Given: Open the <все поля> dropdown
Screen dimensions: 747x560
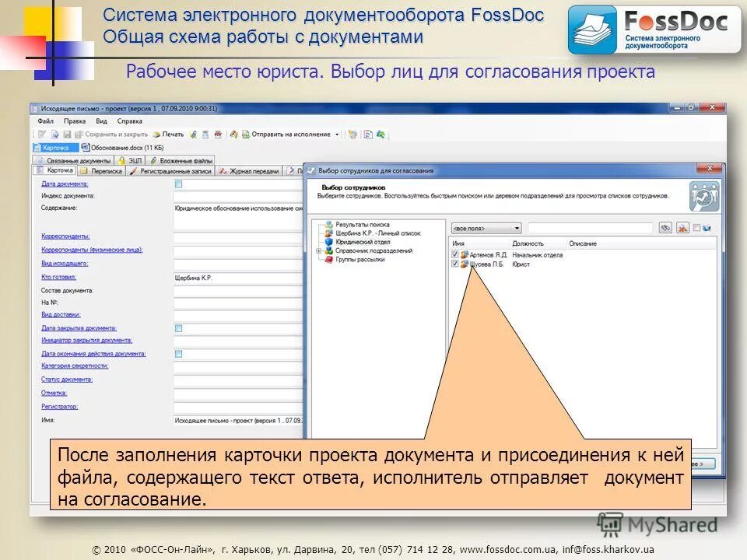Looking at the screenshot, I should pos(517,228).
